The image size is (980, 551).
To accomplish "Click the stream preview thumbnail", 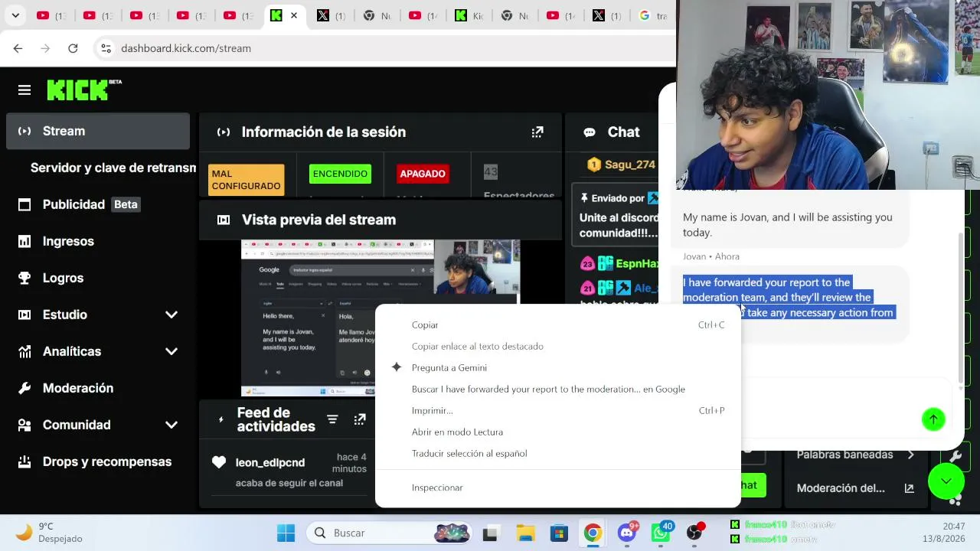I will [x=381, y=318].
